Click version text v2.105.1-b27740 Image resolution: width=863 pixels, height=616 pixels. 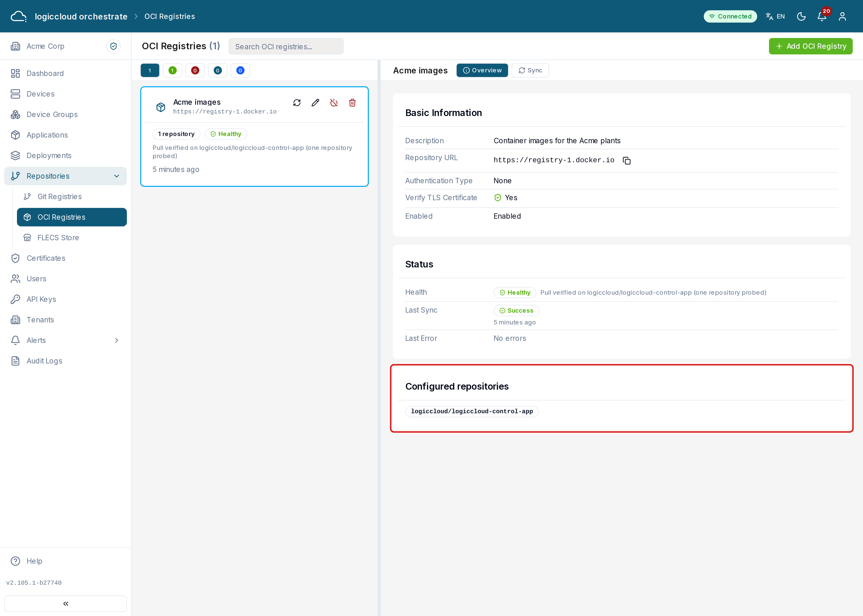point(34,583)
